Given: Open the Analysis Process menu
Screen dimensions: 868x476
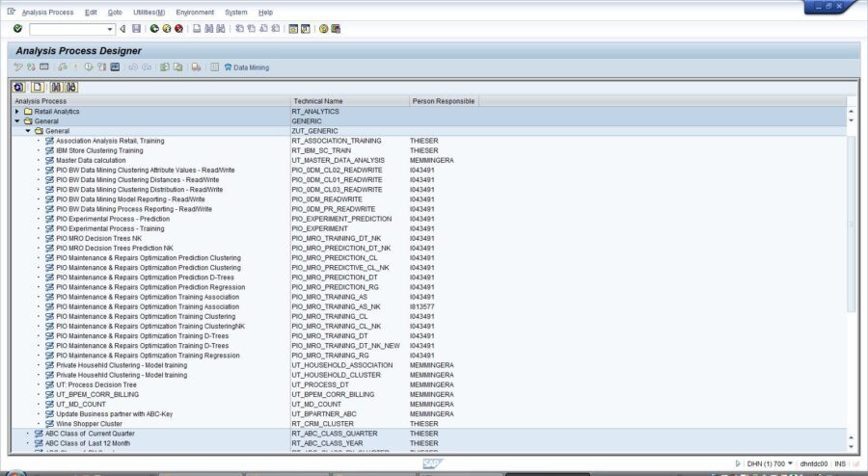Looking at the screenshot, I should click(47, 12).
